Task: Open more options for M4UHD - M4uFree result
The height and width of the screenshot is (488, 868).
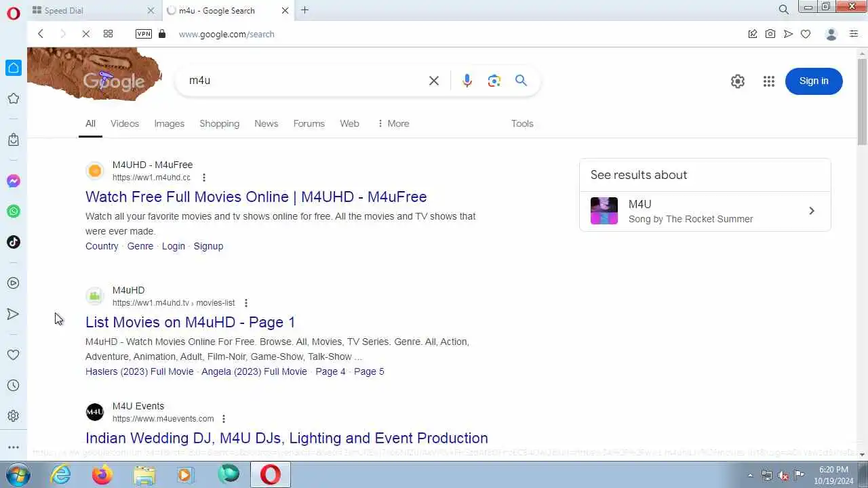Action: (x=203, y=178)
